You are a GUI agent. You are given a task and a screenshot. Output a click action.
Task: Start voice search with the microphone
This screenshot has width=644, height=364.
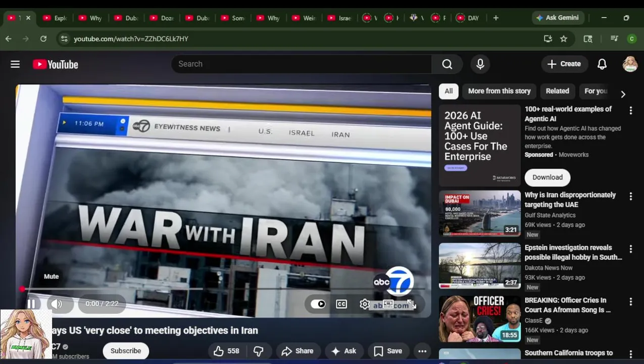[480, 64]
